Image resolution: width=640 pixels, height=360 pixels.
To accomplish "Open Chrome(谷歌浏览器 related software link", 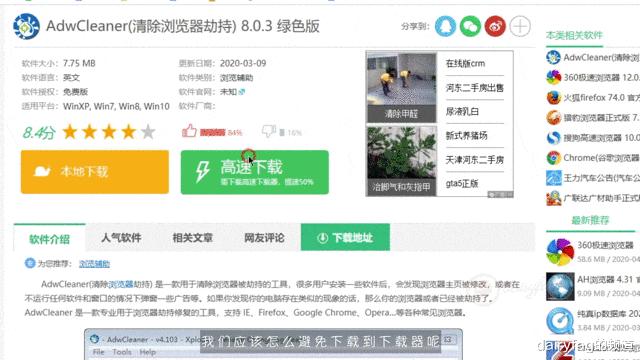I will click(x=601, y=158).
